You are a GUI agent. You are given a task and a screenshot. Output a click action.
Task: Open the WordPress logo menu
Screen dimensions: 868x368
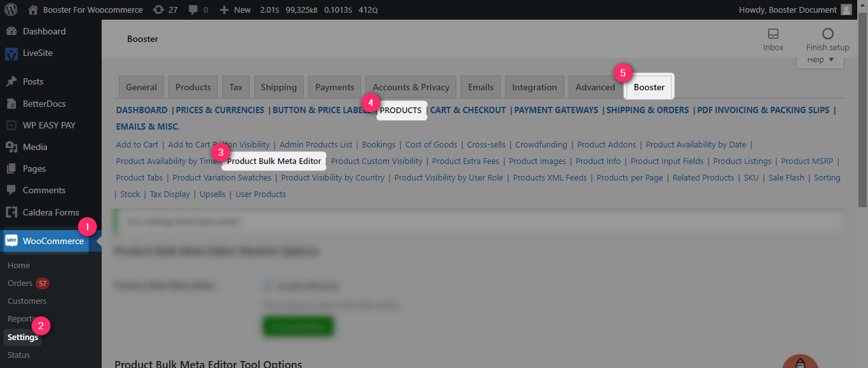point(11,10)
